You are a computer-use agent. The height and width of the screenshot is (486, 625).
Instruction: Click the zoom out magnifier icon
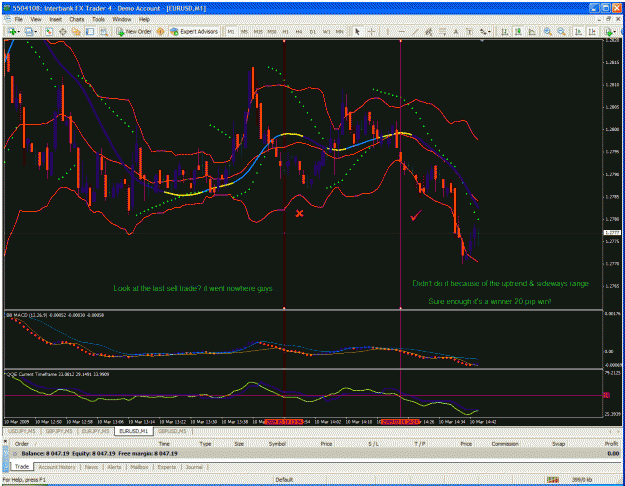pos(561,31)
